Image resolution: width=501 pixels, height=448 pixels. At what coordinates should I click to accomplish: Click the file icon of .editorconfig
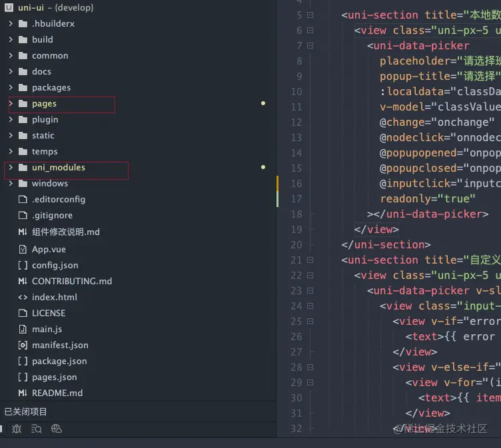[x=23, y=199]
